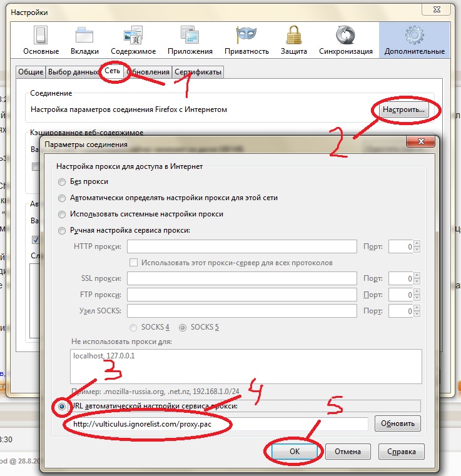This screenshot has height=476, width=461.
Task: Choose automatic proxy detection for this network
Action: (x=61, y=198)
